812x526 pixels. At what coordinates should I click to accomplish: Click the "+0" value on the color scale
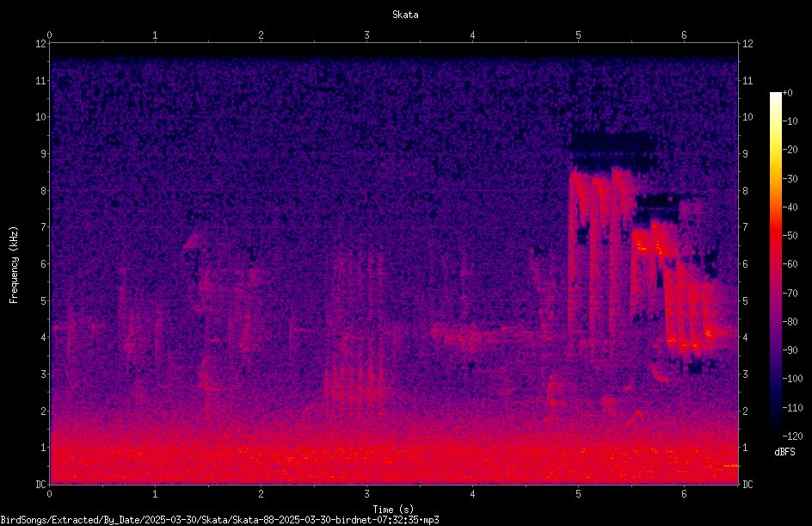pyautogui.click(x=787, y=93)
